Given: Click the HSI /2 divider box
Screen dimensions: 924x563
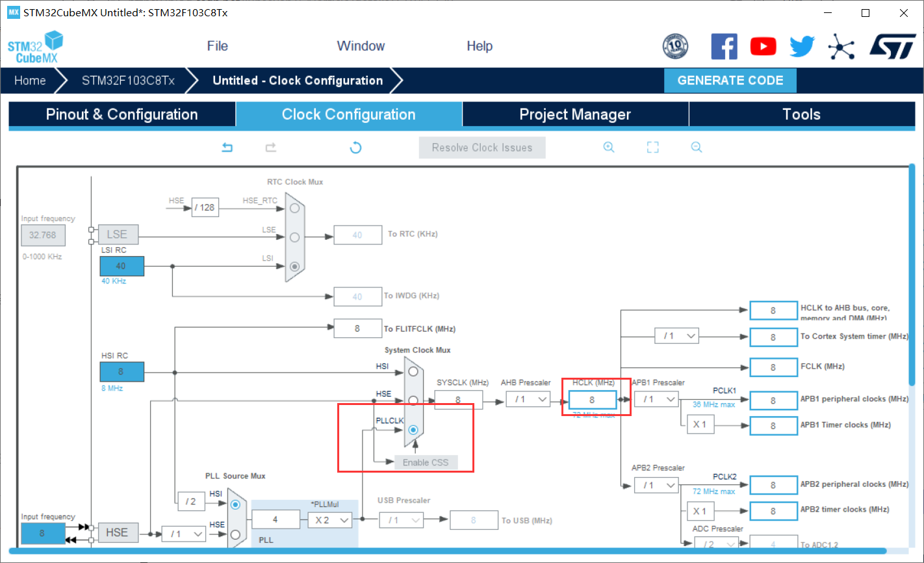Looking at the screenshot, I should coord(191,501).
